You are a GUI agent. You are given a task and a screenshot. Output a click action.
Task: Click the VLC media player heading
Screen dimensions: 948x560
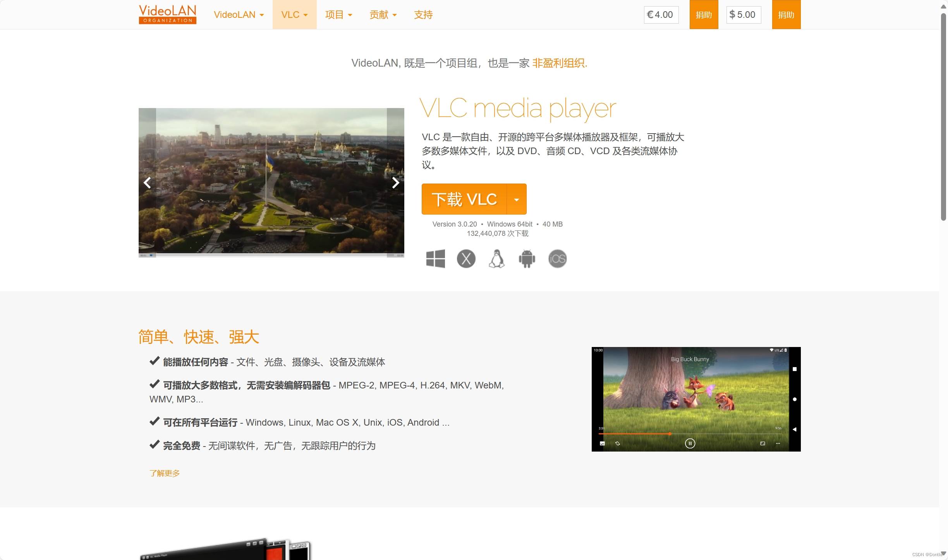518,108
